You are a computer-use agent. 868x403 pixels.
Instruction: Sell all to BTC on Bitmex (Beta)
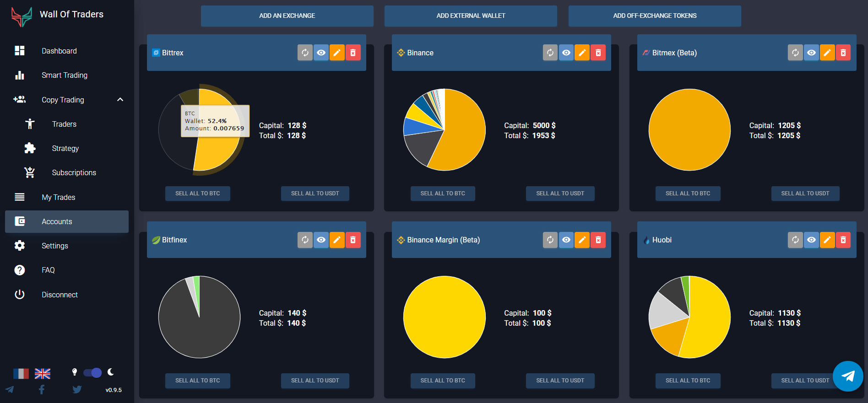[x=688, y=193]
